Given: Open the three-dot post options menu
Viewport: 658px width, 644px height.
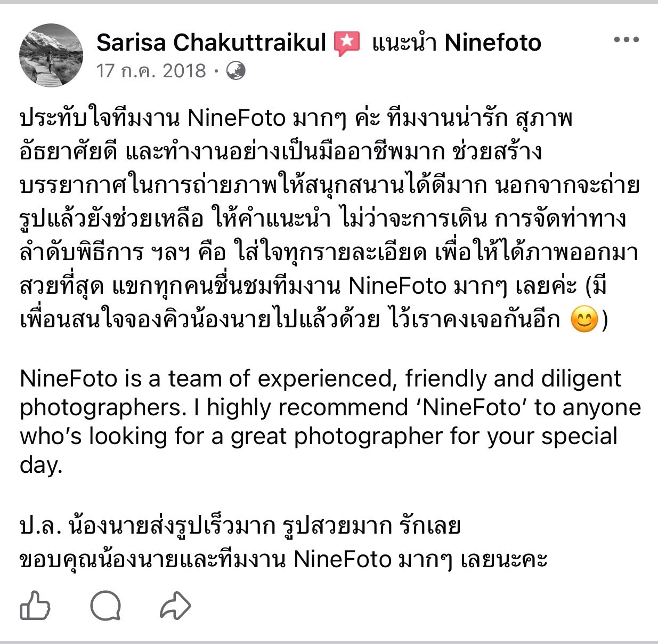Looking at the screenshot, I should click(626, 40).
